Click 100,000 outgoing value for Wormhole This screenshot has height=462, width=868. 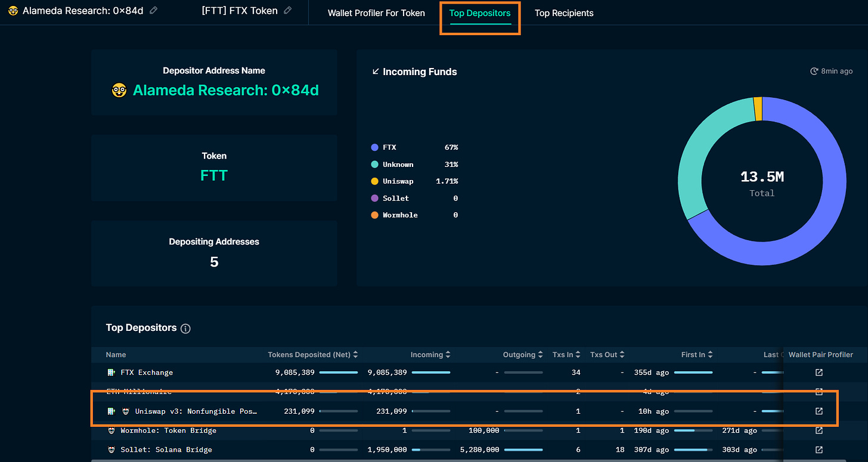pos(484,430)
